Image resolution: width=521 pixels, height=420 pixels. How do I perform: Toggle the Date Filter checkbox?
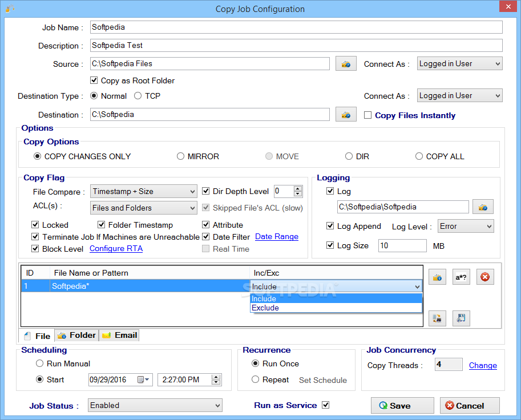coord(205,237)
